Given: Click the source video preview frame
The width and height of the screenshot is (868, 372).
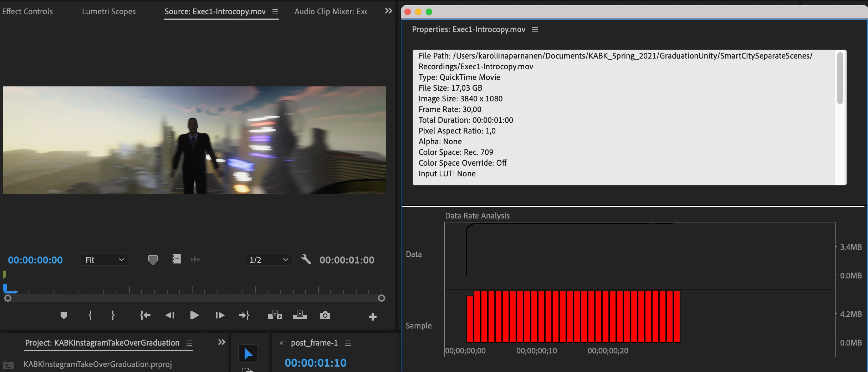Looking at the screenshot, I should tap(194, 140).
